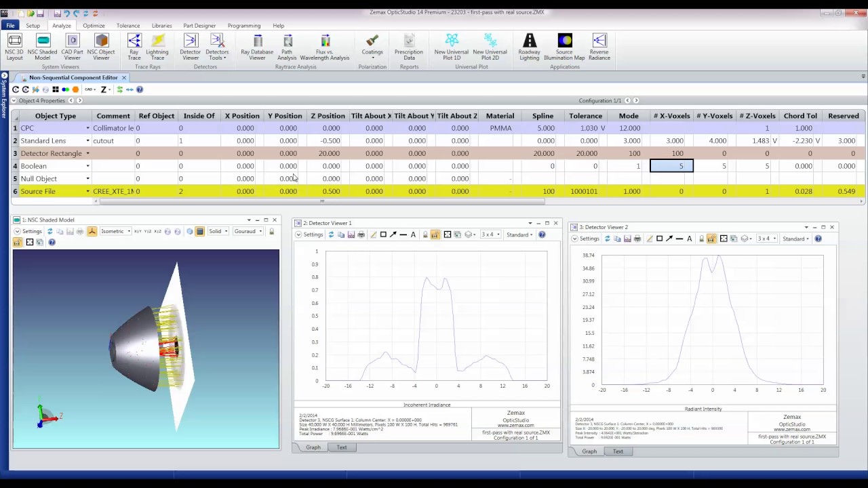This screenshot has height=488, width=868.
Task: Switch to the Optimize ribbon tab
Action: pos(94,26)
